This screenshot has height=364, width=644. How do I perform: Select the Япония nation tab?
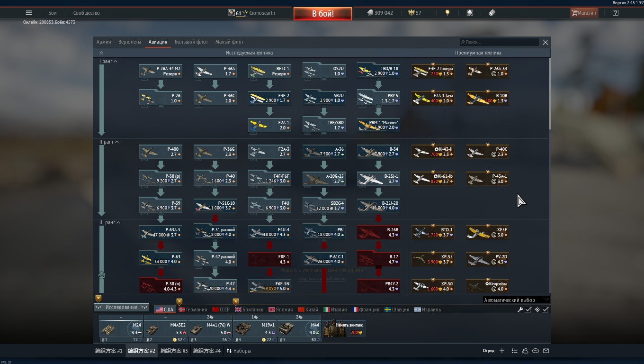pyautogui.click(x=280, y=309)
